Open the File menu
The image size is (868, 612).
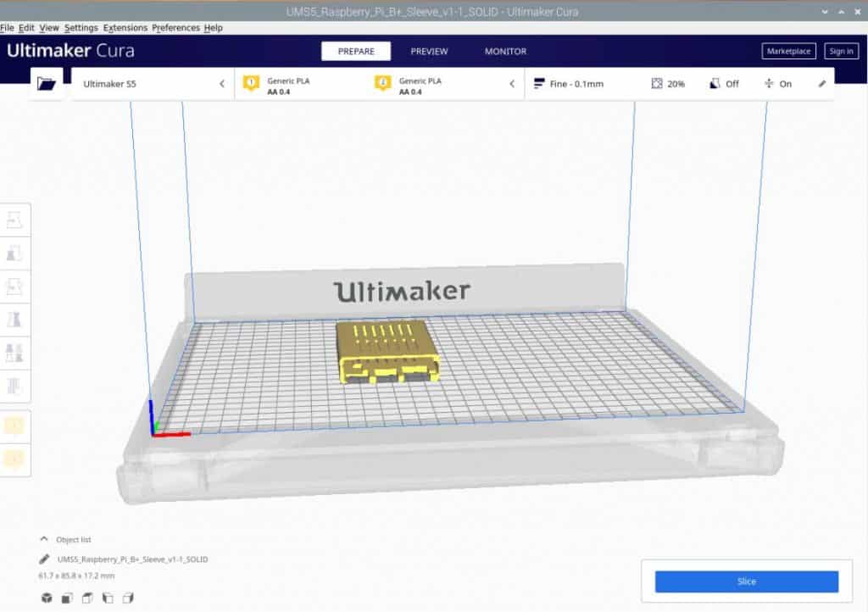click(7, 28)
